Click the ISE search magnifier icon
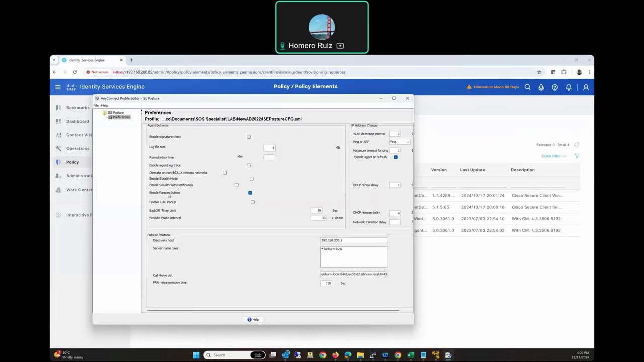Screen dimensions: 644x362 tap(527, 87)
